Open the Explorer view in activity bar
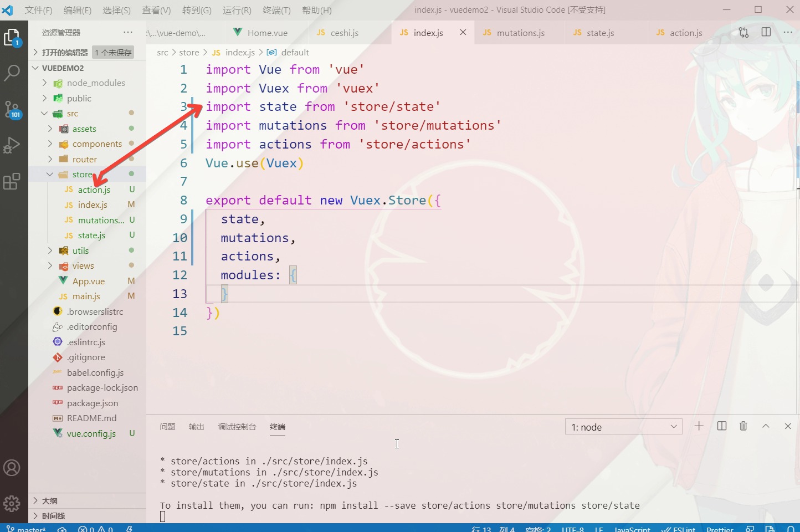The image size is (800, 532). 12,38
